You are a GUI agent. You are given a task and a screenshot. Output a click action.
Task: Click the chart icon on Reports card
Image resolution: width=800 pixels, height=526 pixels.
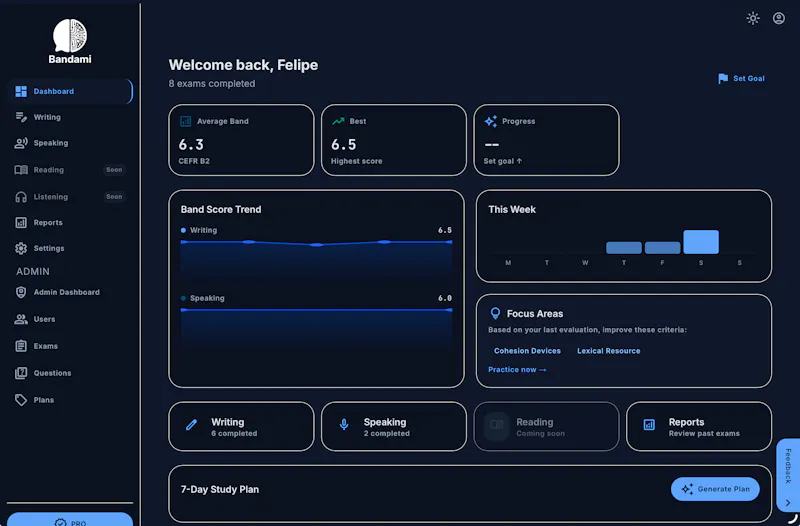point(649,425)
